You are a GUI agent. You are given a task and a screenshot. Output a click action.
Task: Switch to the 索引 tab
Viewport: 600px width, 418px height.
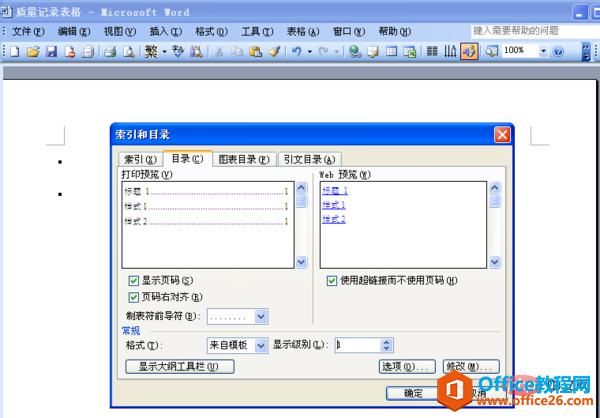point(140,160)
